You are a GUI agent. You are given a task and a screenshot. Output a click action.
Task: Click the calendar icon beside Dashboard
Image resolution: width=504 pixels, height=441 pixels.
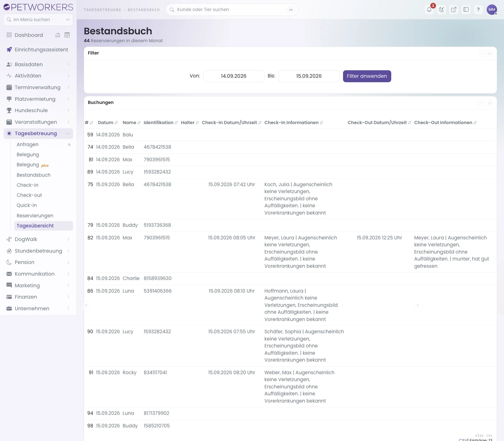pos(67,35)
